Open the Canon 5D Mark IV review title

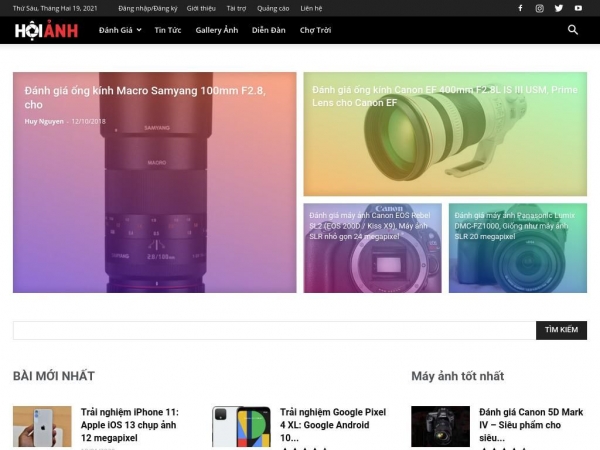530,424
